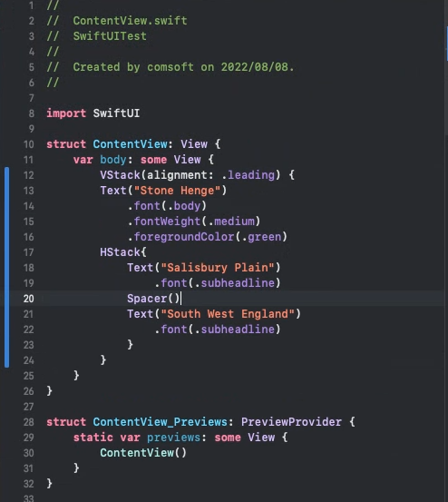
Task: Click '.fontWeight' modifier on line 15
Action: [163, 221]
